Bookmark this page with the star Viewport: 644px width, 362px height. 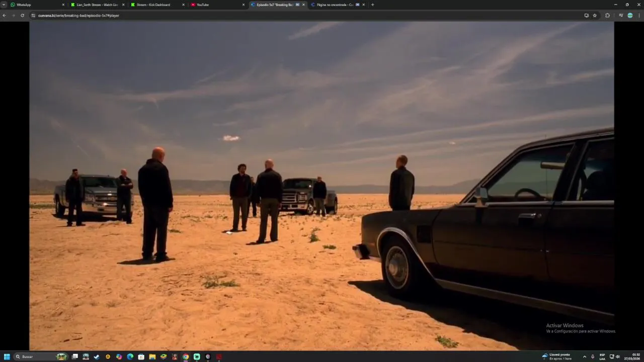tap(595, 16)
